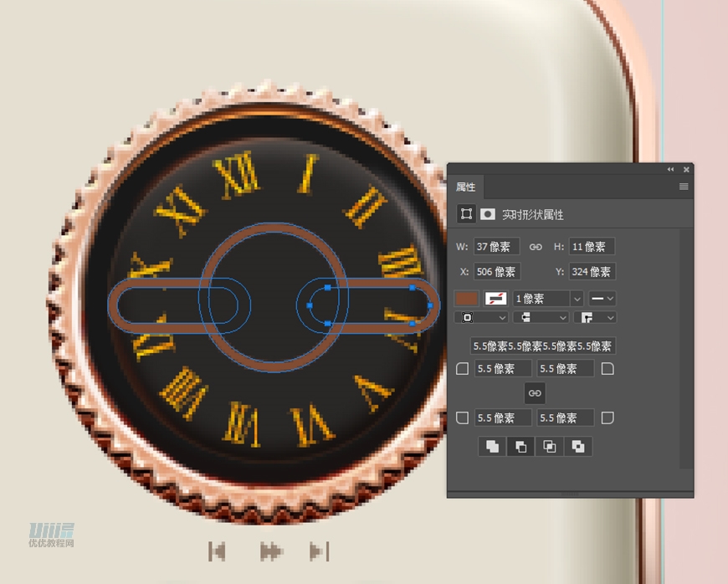The image size is (728, 584).
Task: Click the 实时形状属性 label
Action: pyautogui.click(x=532, y=214)
